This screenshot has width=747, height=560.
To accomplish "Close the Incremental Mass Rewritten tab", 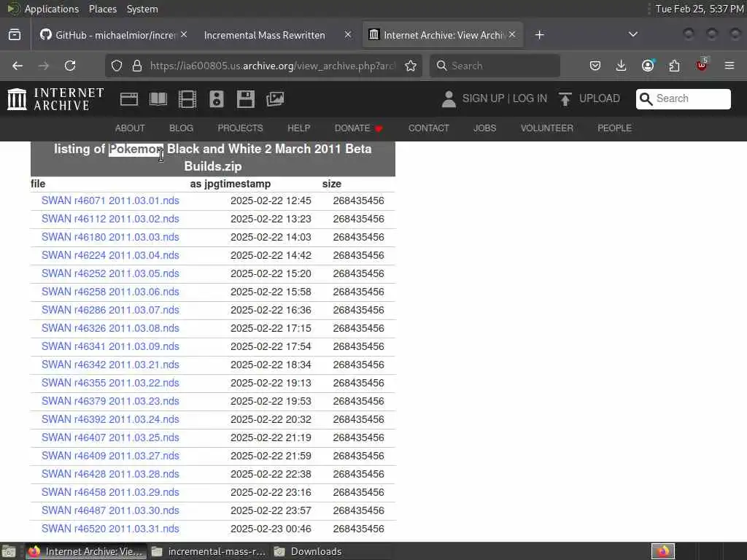I will pyautogui.click(x=348, y=35).
